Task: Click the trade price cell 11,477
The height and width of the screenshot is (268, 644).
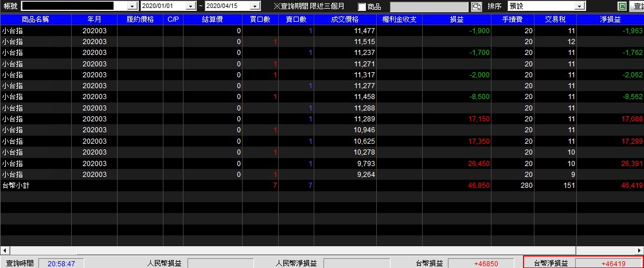Action: tap(364, 31)
